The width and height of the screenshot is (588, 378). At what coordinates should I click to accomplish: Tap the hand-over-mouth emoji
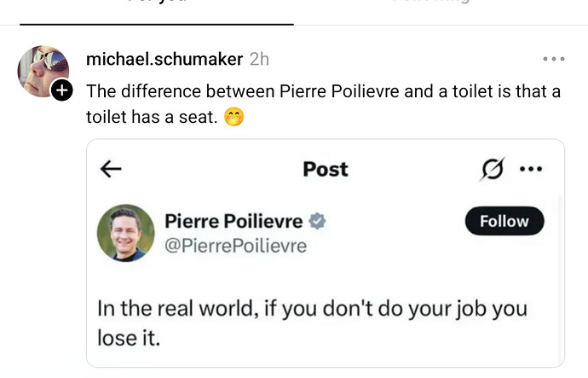tap(234, 117)
